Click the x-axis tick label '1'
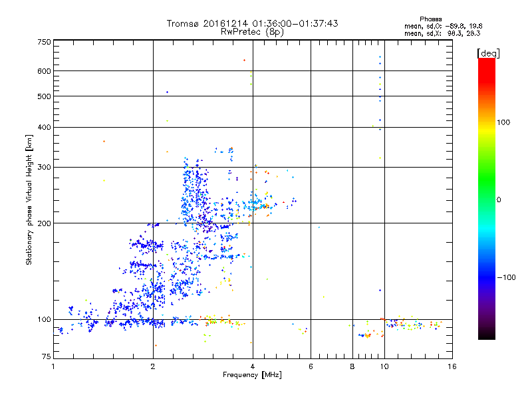 tap(53, 366)
